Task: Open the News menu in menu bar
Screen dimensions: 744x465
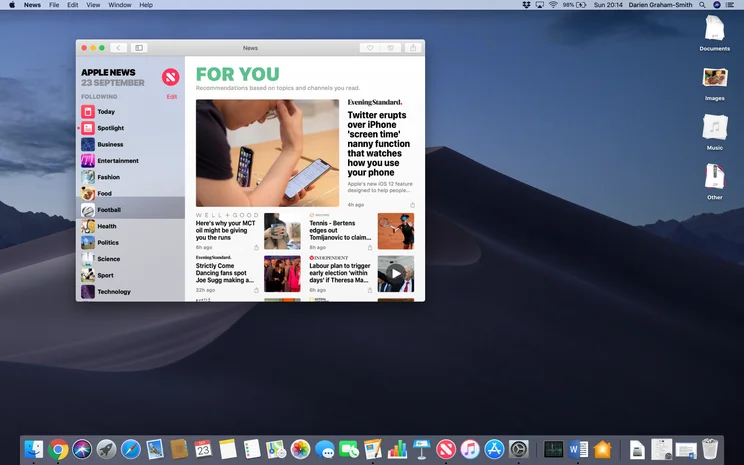Action: coord(32,5)
